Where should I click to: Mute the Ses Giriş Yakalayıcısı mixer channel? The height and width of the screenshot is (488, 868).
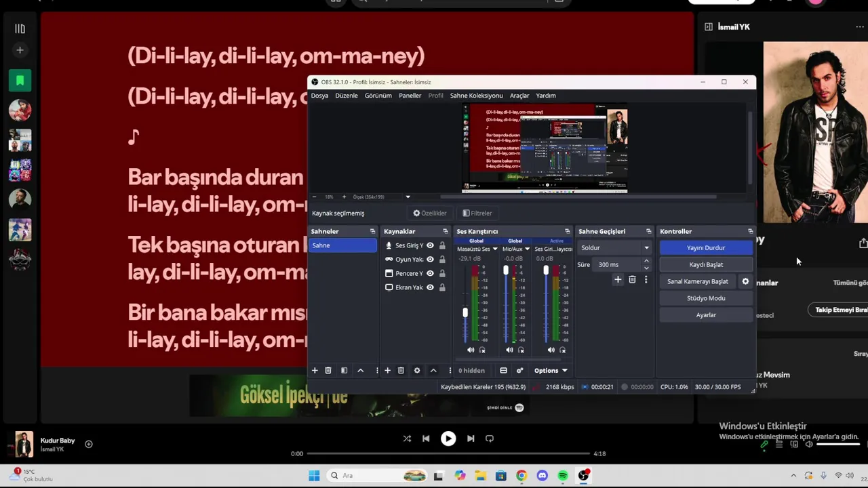coord(551,350)
